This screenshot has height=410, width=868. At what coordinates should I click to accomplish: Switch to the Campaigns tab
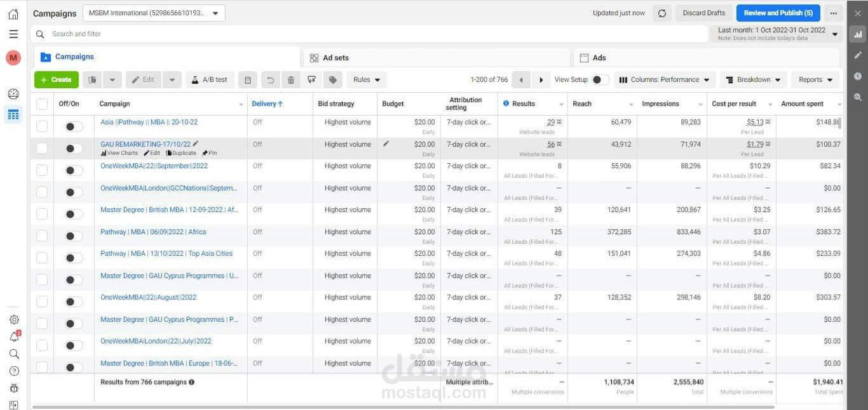[x=166, y=57]
